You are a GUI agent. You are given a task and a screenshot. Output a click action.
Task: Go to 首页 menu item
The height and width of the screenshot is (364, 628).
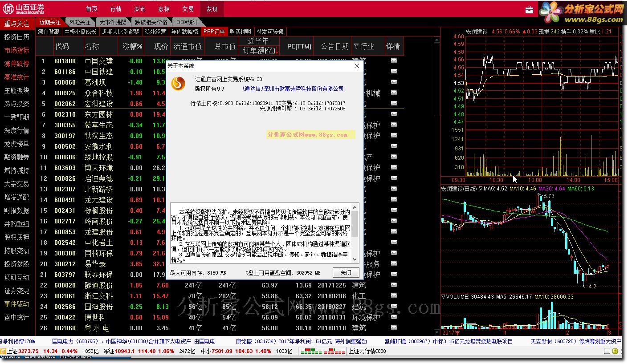click(92, 9)
